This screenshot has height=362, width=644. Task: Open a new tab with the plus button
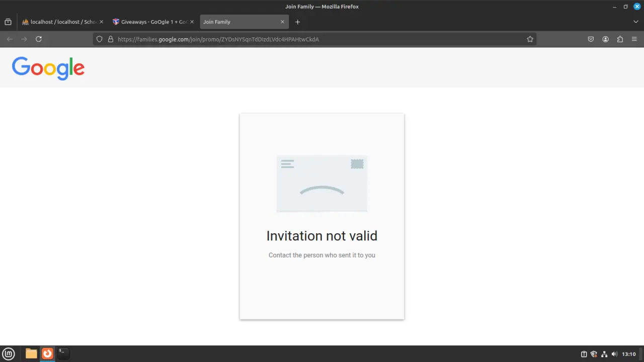(x=297, y=22)
